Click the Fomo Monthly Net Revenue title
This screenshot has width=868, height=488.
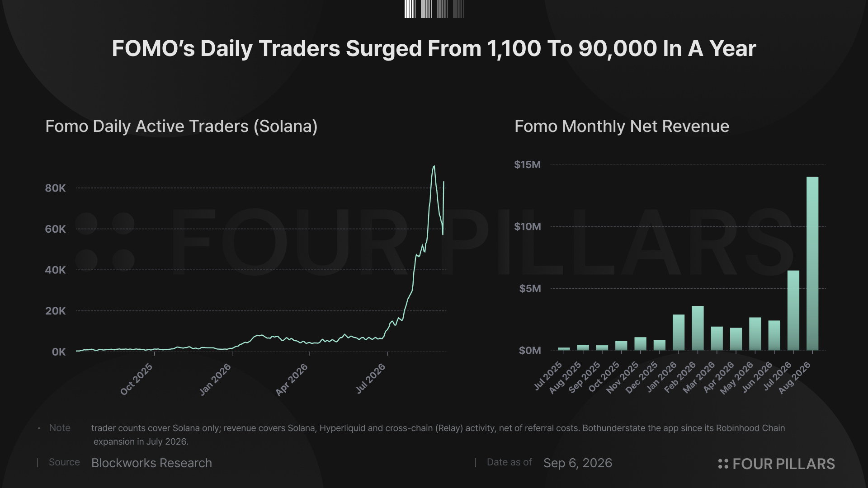tap(622, 126)
